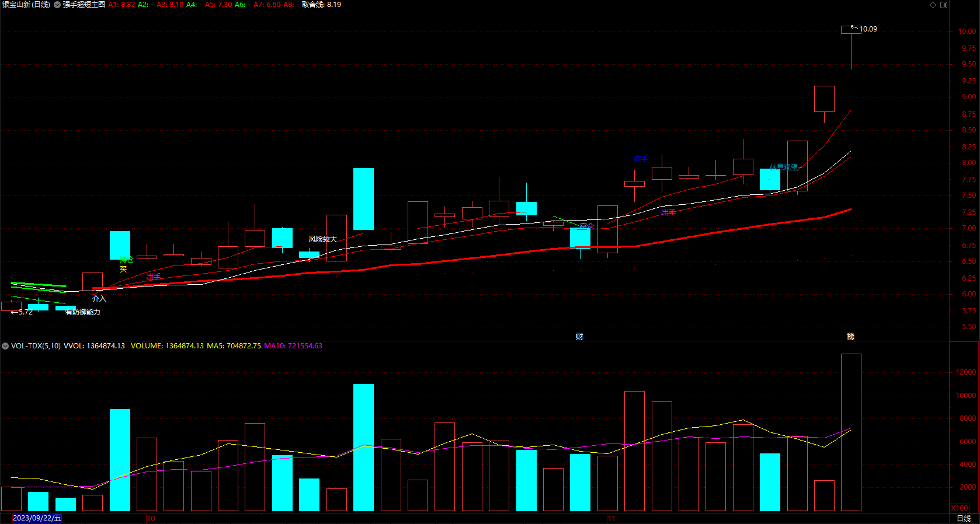Click the 介入 signal annotation

[x=99, y=299]
